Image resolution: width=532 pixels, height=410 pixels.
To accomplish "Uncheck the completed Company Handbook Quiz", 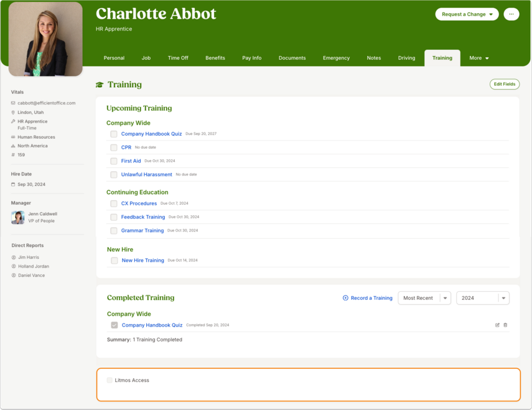I will [114, 325].
